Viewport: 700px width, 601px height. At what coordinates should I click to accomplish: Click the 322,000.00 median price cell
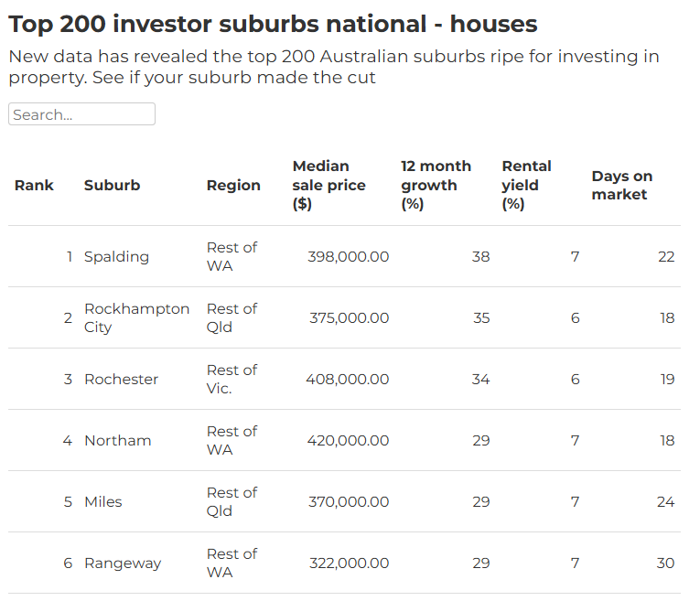coord(348,563)
